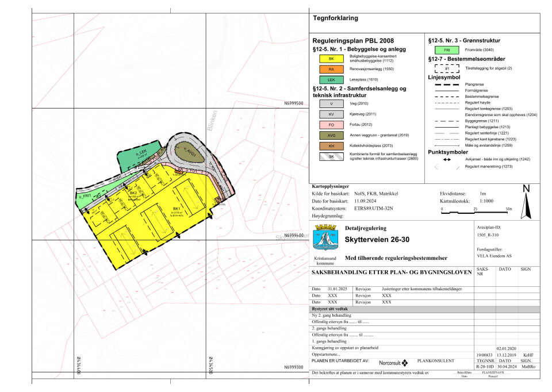552x392 pixels.
Task: Click the SK striped legend swatch
Action: pyautogui.click(x=331, y=156)
